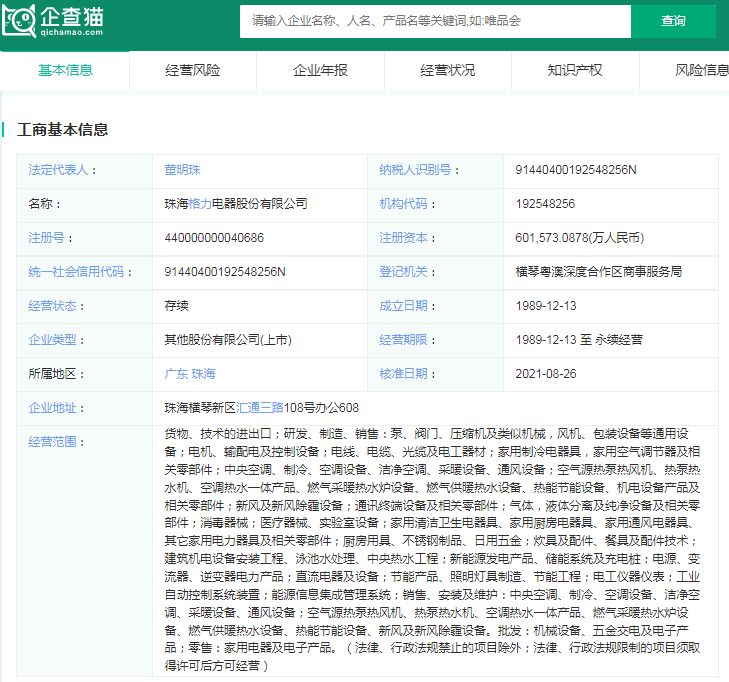Viewport: 729px width, 682px height.
Task: Click the 企查猫 cat logo icon
Action: [x=19, y=20]
